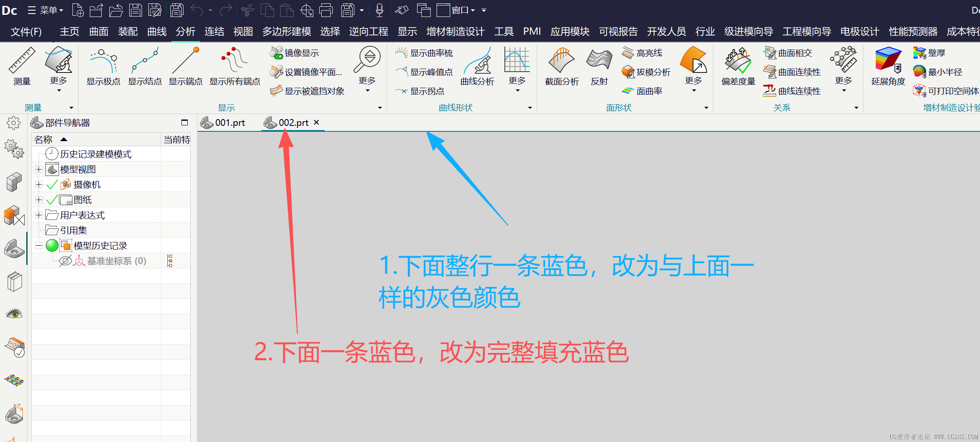Toggle visibility of 基准坐标系 (0)
The width and height of the screenshot is (980, 442).
pyautogui.click(x=65, y=261)
